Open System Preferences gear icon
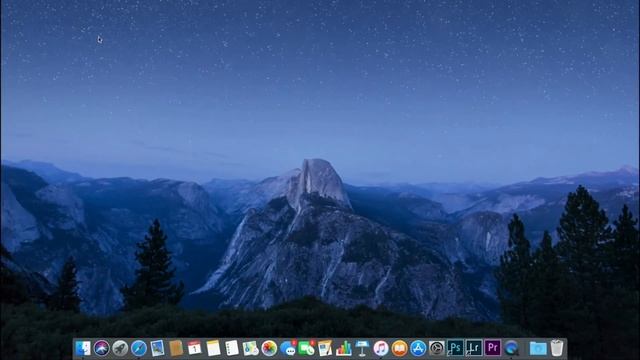 [x=437, y=348]
